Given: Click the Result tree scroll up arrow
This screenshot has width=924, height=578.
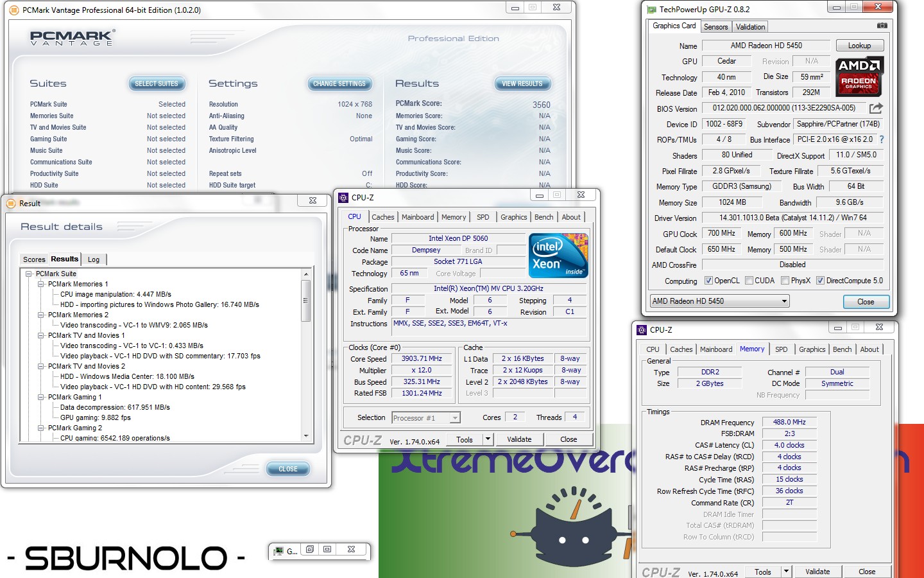Looking at the screenshot, I should pos(306,274).
